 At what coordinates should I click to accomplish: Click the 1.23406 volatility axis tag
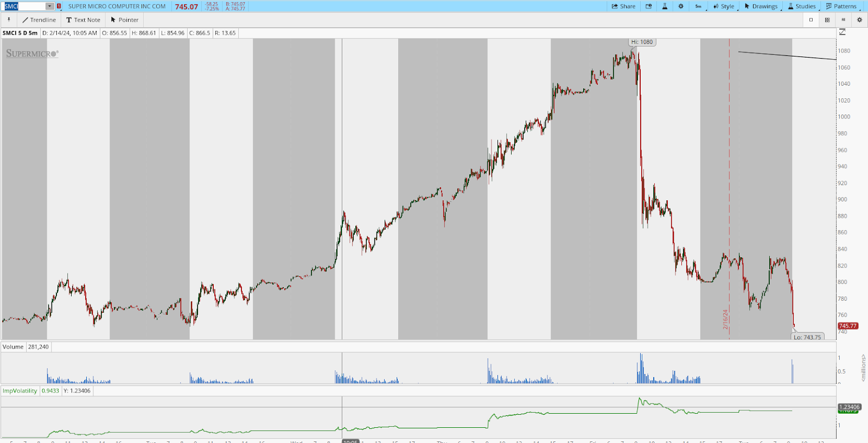pyautogui.click(x=849, y=407)
